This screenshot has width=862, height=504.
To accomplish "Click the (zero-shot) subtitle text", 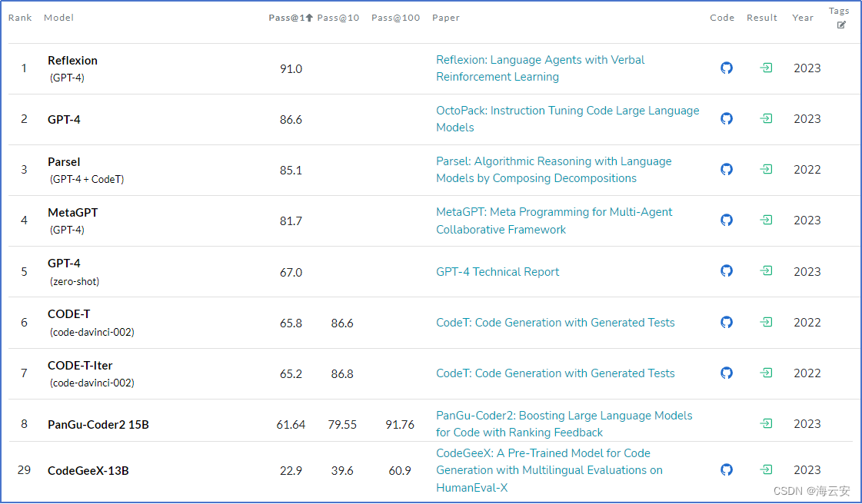I will (75, 282).
